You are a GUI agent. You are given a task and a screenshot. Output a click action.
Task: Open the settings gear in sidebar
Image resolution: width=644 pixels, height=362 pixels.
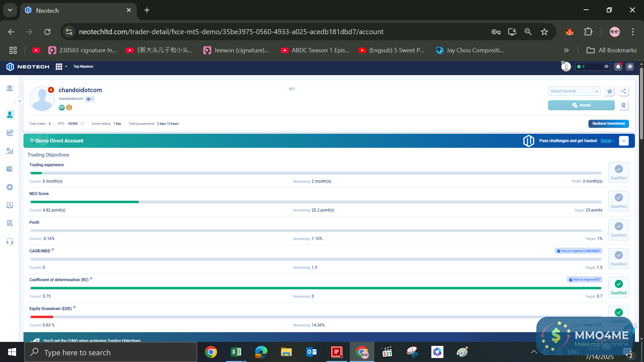(10, 187)
